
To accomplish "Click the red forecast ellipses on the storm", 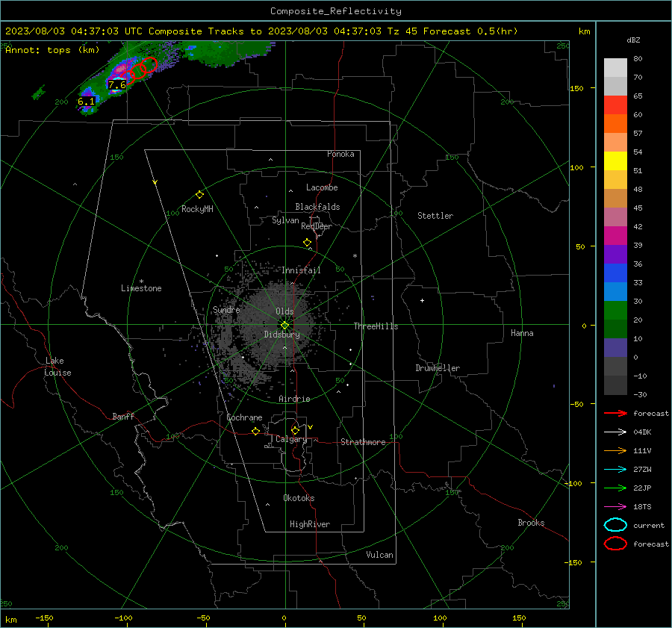I will pos(138,70).
